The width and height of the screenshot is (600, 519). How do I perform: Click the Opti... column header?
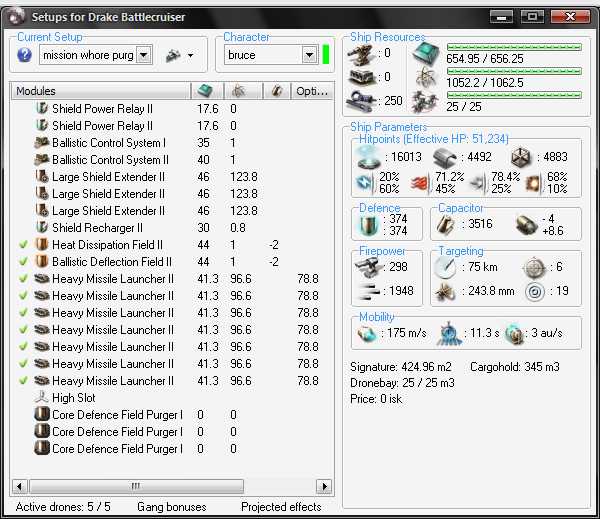pos(312,91)
